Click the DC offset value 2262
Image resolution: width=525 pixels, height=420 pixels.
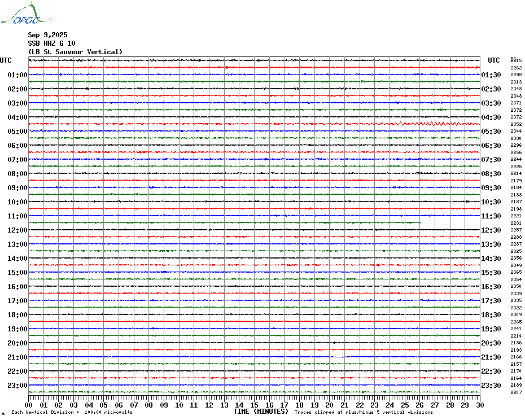click(x=516, y=68)
